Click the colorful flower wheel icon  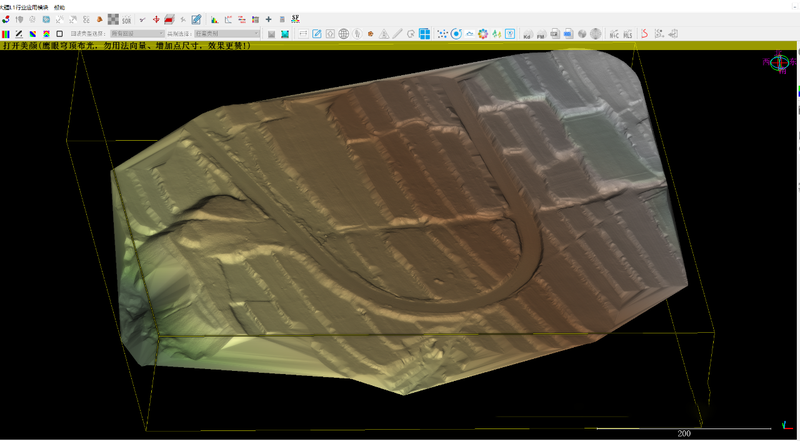(x=483, y=34)
